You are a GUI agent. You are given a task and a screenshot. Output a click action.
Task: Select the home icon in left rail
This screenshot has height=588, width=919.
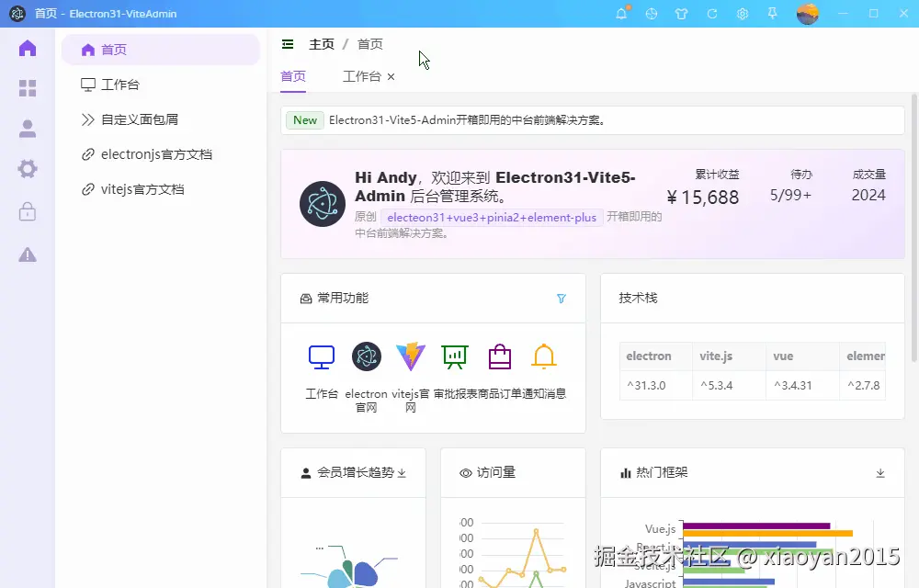pyautogui.click(x=28, y=48)
